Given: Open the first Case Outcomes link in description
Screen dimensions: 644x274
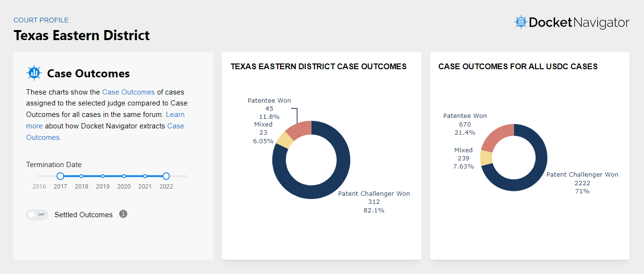Looking at the screenshot, I should click(129, 92).
